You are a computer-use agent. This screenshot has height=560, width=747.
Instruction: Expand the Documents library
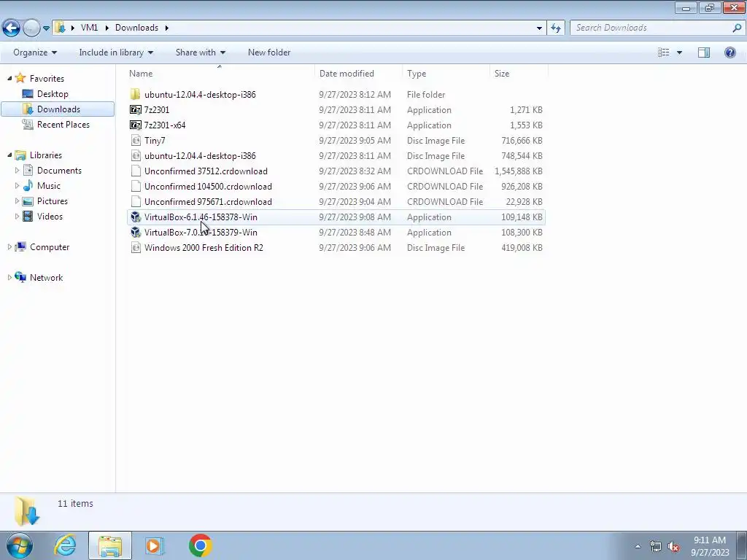(18, 170)
